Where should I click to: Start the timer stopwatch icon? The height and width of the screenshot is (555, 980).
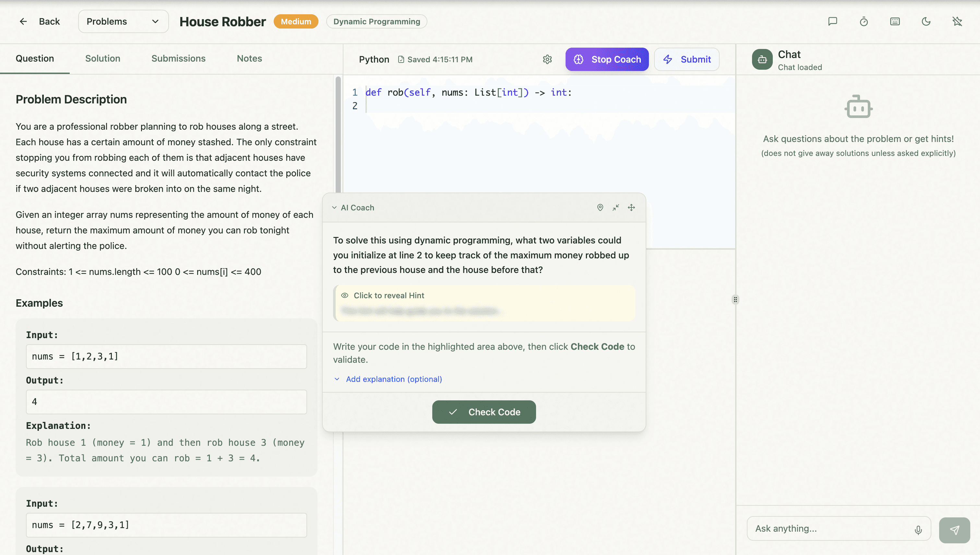[864, 21]
